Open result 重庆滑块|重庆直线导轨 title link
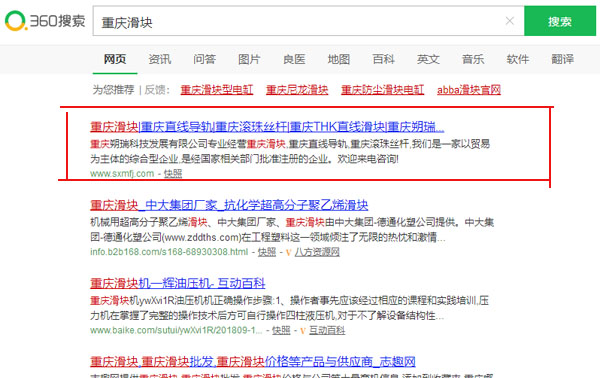This screenshot has width=600, height=378. pos(267,127)
